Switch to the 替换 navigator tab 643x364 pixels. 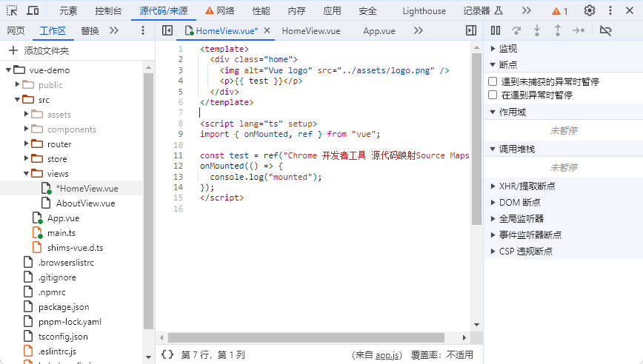90,30
